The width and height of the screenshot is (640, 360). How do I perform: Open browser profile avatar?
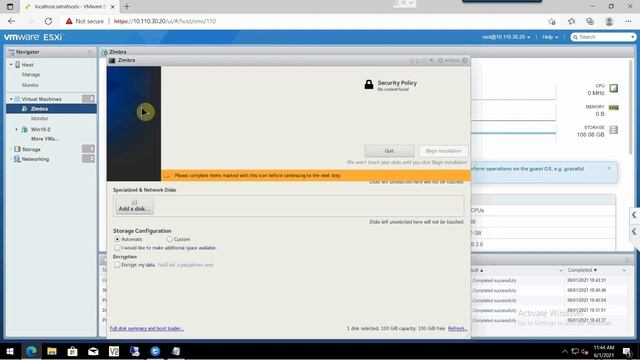point(609,21)
